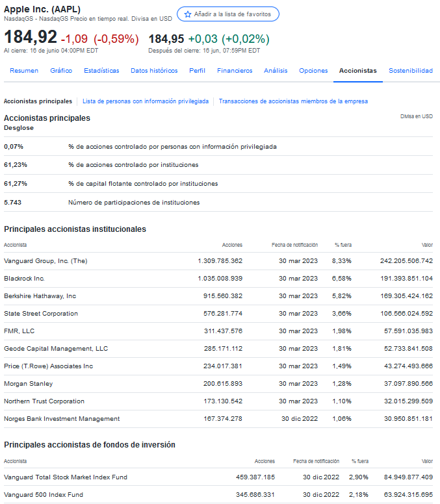Open Lista de personas con información privilegiada
The width and height of the screenshot is (440, 504).
point(146,101)
